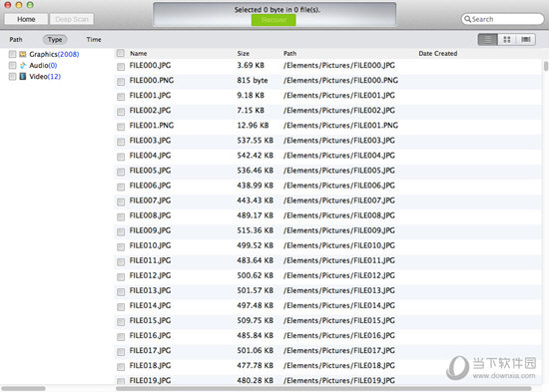Sort by the Date Created column
This screenshot has height=392, width=549.
pyautogui.click(x=438, y=53)
